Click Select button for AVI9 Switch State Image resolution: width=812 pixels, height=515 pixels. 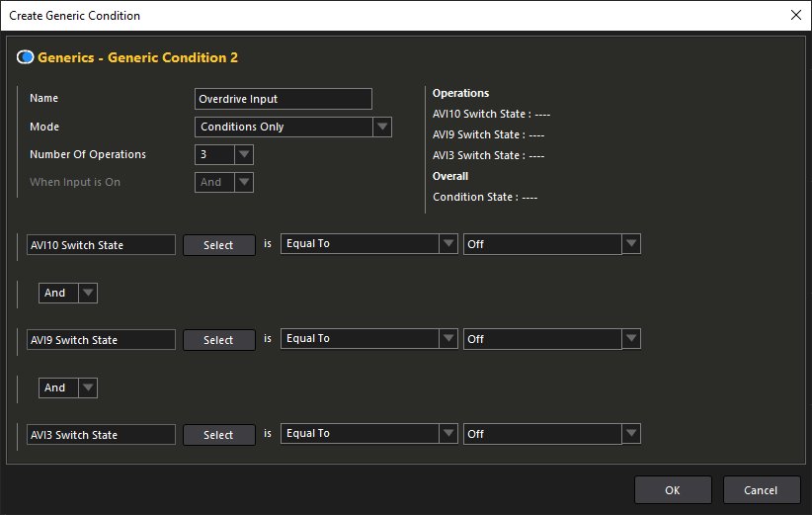coord(219,340)
